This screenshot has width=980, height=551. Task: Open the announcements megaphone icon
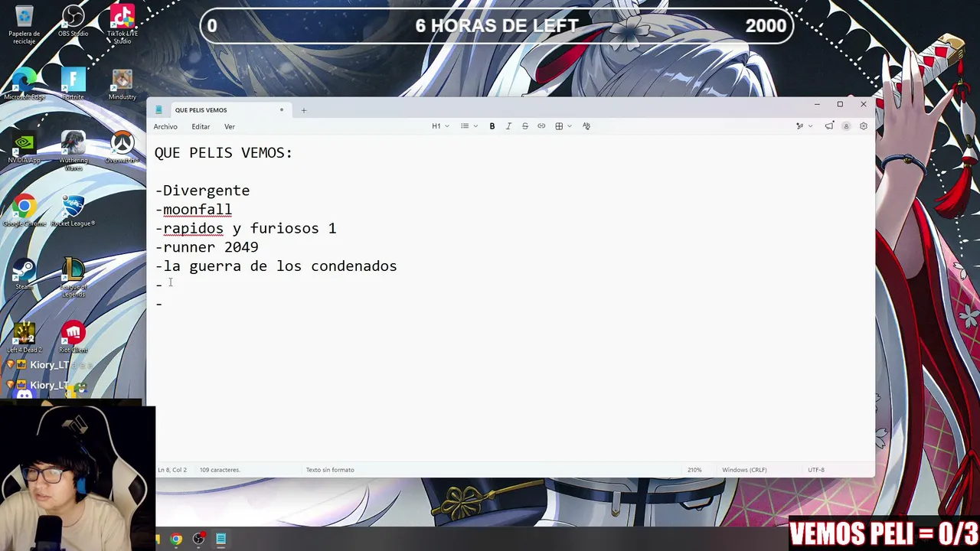pyautogui.click(x=829, y=126)
